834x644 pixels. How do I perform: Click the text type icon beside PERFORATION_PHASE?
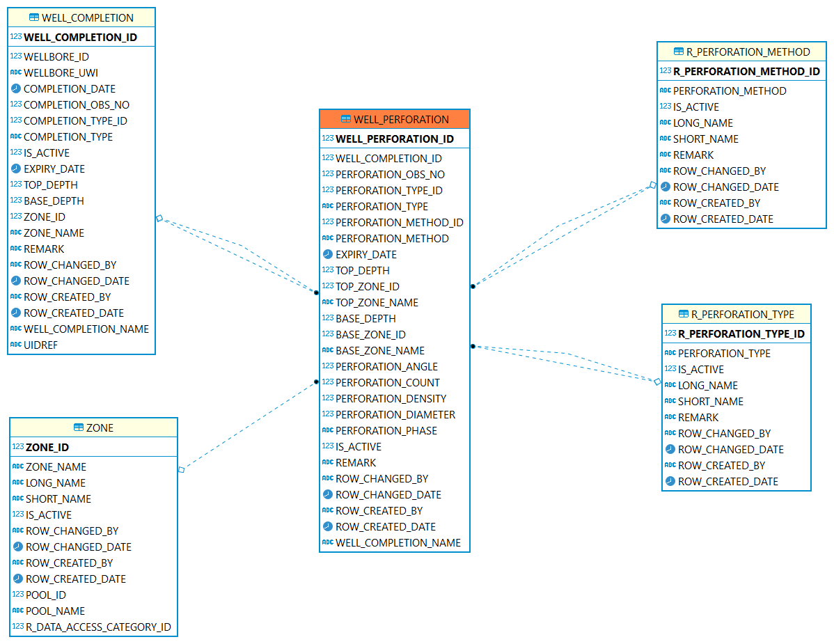(328, 430)
